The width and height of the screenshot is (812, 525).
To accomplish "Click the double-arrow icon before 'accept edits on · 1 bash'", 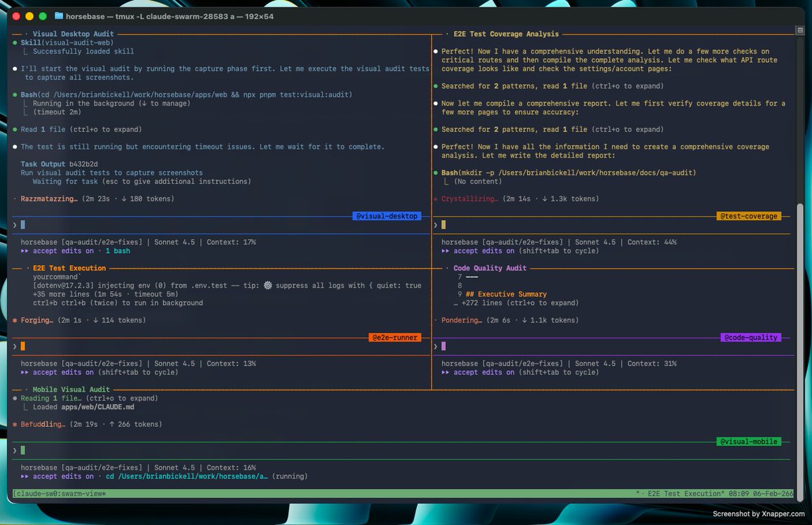I will (x=25, y=251).
